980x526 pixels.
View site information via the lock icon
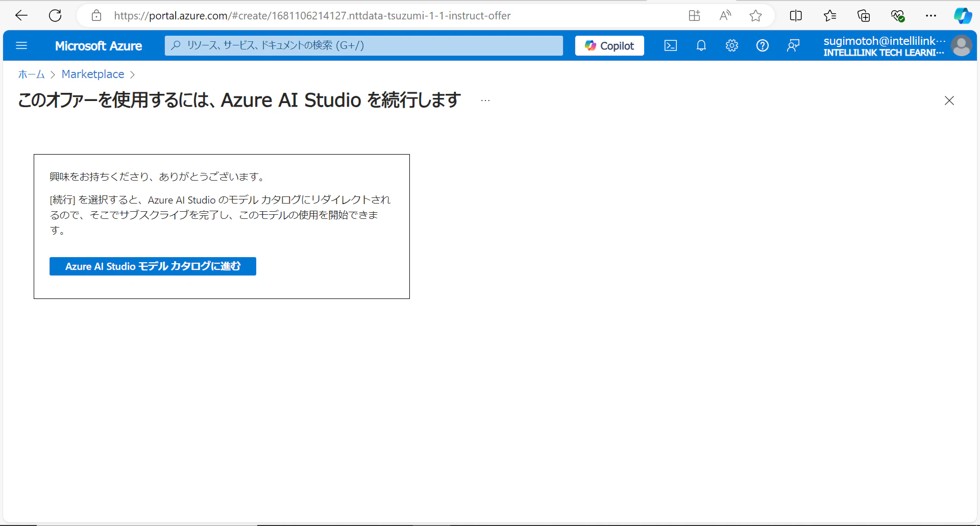pyautogui.click(x=96, y=16)
